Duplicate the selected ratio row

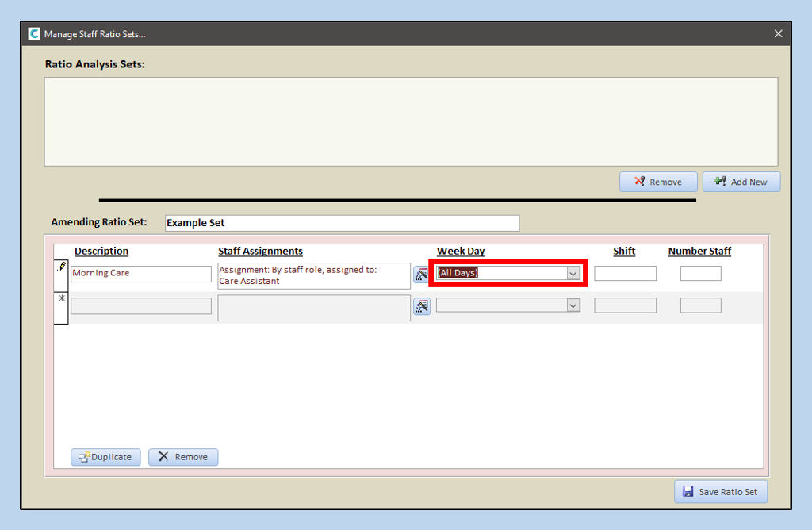point(106,457)
